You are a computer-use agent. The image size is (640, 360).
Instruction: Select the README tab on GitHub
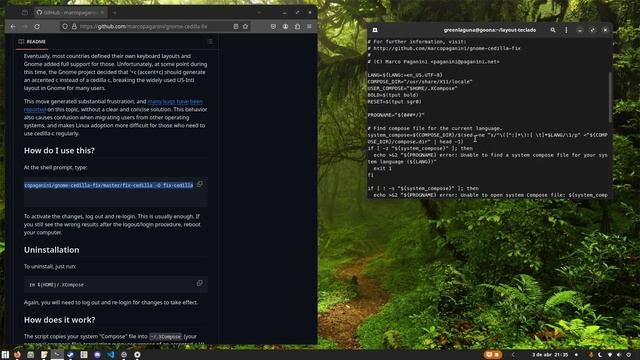(x=32, y=42)
